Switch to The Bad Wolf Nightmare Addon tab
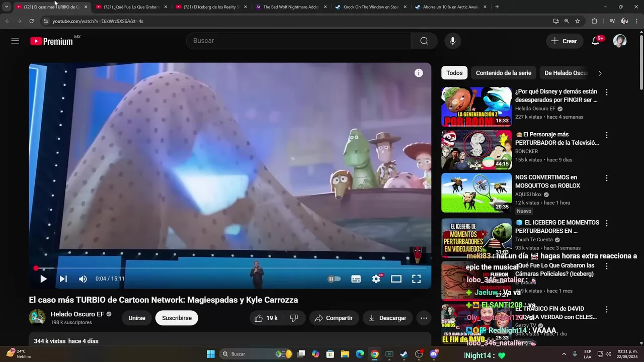 pyautogui.click(x=292, y=7)
